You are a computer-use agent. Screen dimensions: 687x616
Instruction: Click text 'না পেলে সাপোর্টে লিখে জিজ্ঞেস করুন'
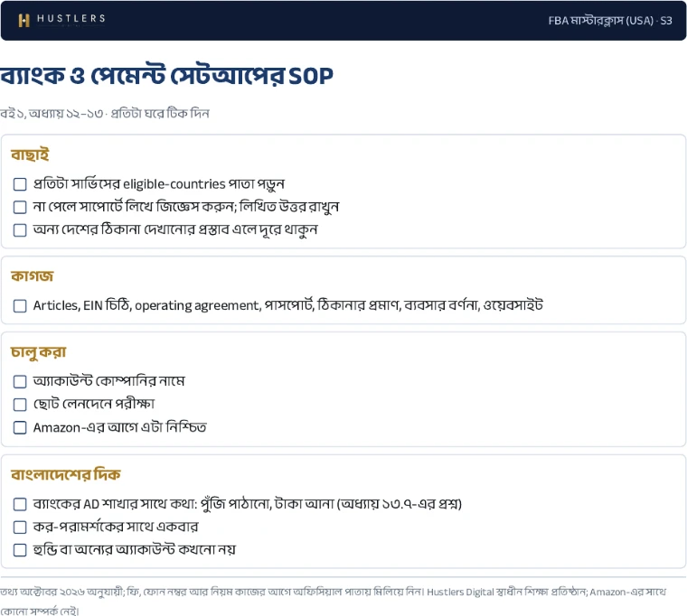pos(135,207)
